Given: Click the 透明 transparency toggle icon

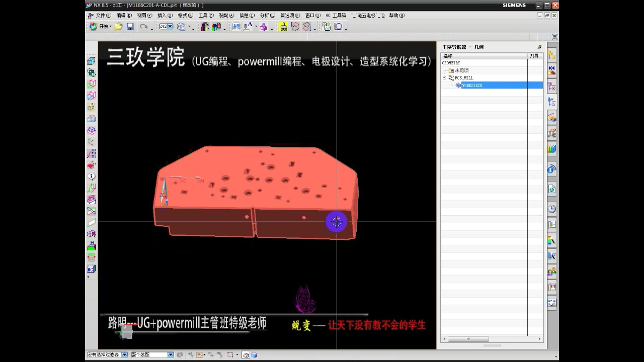Looking at the screenshot, I should click(x=236, y=27).
